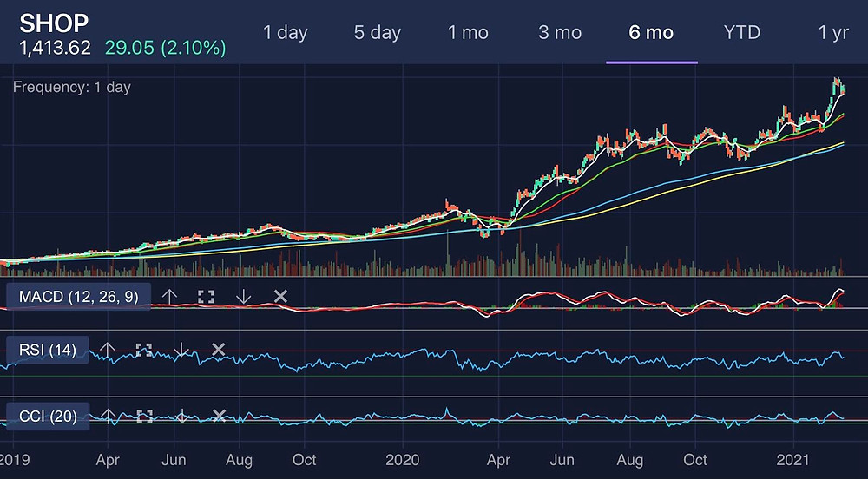Click the 29.05 (2.10%) change value
868x479 pixels.
pyautogui.click(x=166, y=48)
